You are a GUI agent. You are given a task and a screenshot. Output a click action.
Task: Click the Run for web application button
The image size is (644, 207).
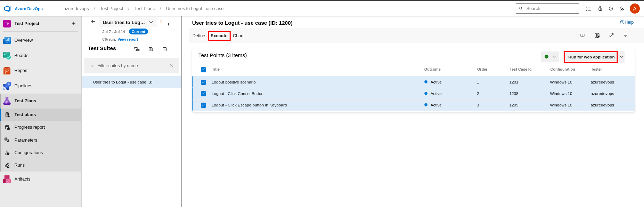coord(591,57)
